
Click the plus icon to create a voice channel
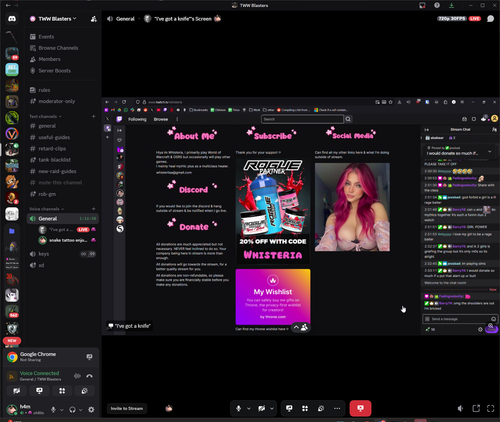pos(93,209)
